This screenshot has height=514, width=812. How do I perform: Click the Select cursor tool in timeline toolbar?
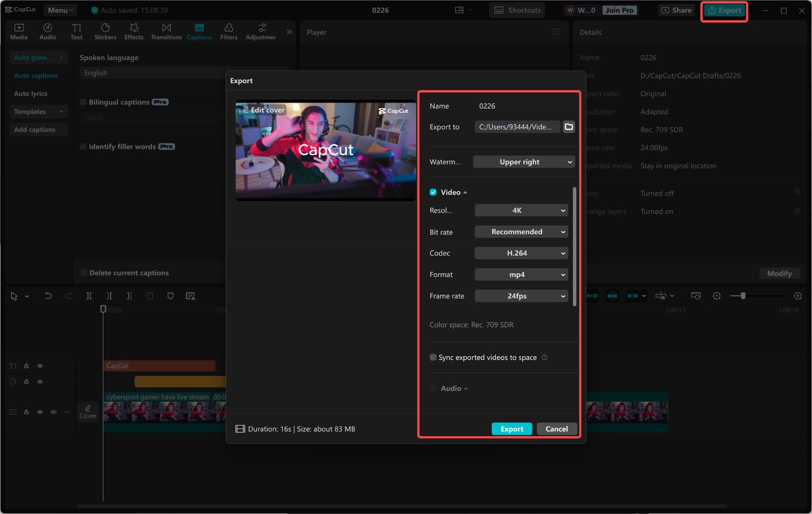pyautogui.click(x=14, y=296)
